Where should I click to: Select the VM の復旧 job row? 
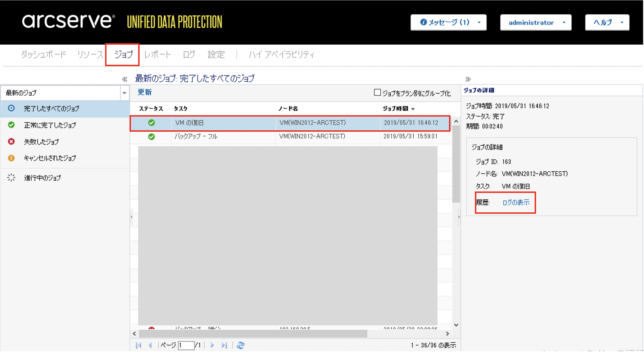(290, 123)
